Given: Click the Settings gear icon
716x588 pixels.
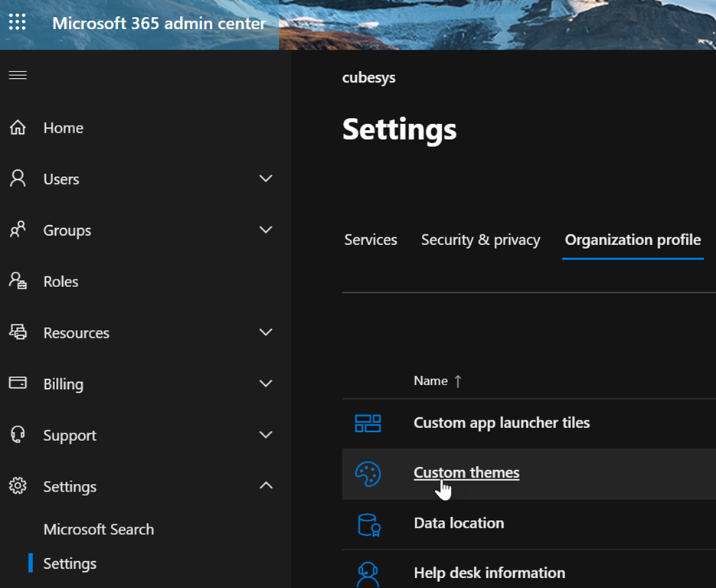Looking at the screenshot, I should point(18,485).
